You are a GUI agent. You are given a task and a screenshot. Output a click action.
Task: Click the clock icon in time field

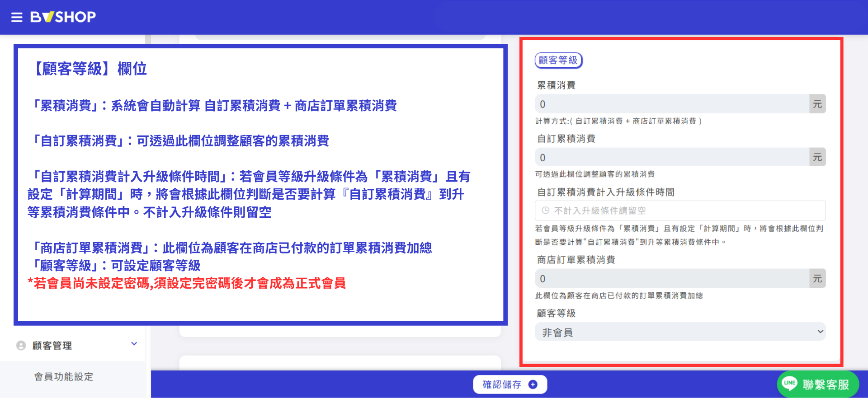coord(546,211)
